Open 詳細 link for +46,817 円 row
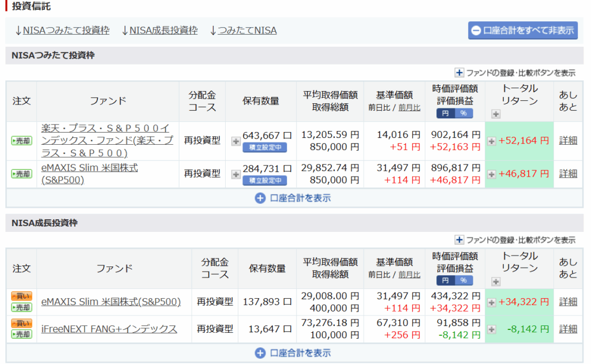 click(568, 174)
